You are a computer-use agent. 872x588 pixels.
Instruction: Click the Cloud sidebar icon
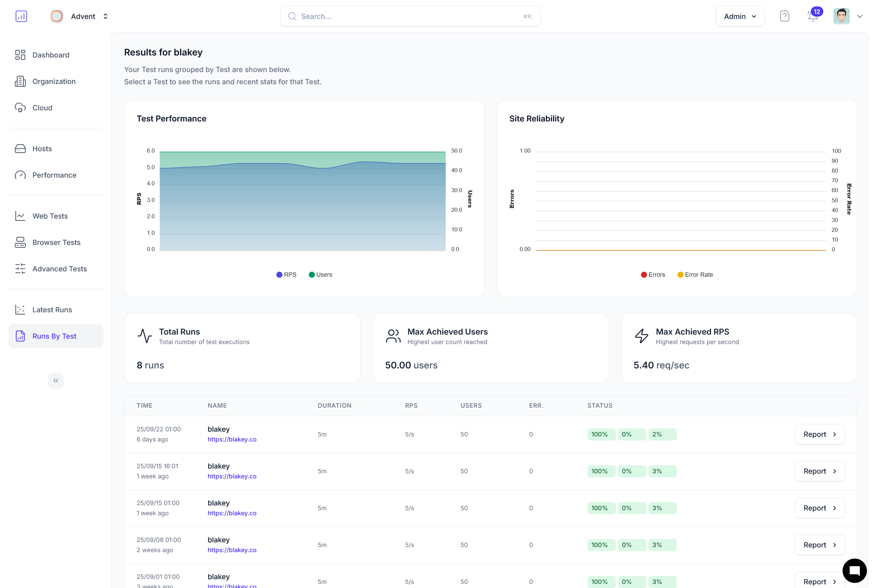[20, 108]
